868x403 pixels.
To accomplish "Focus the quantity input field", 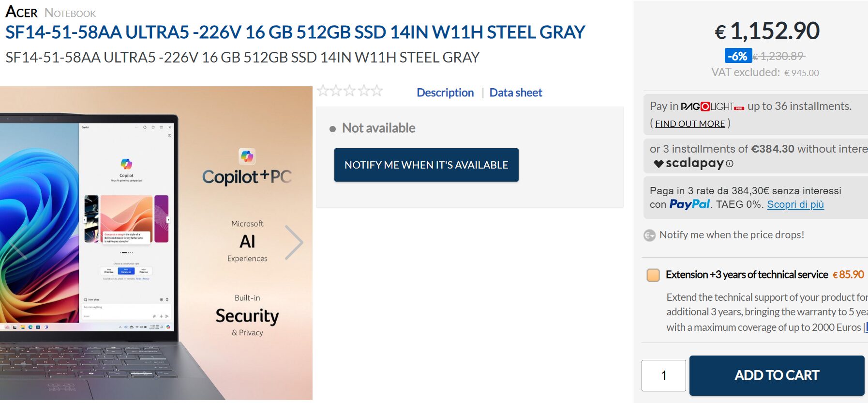I will coord(663,375).
